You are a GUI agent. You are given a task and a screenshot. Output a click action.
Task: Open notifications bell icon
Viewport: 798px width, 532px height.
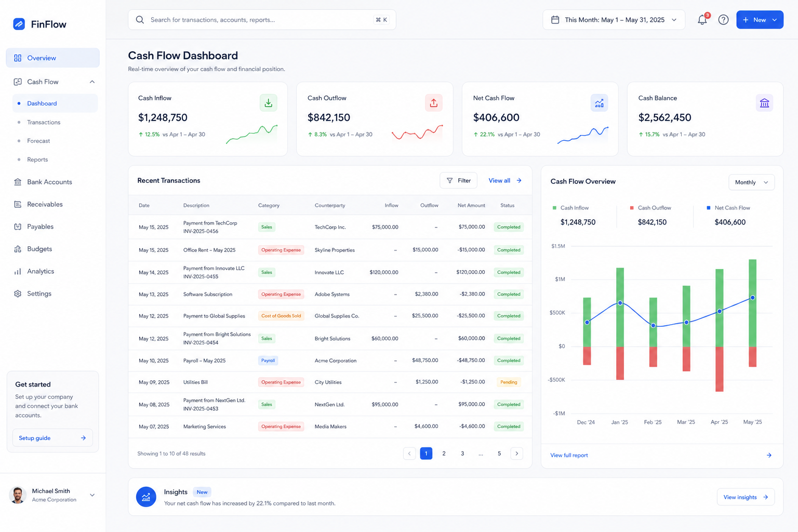[702, 20]
